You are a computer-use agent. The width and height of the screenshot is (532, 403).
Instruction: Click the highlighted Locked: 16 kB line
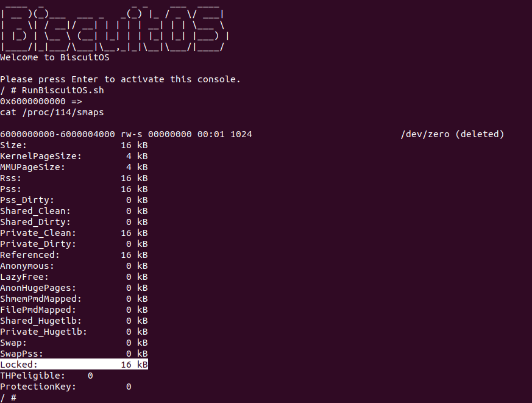click(x=74, y=365)
